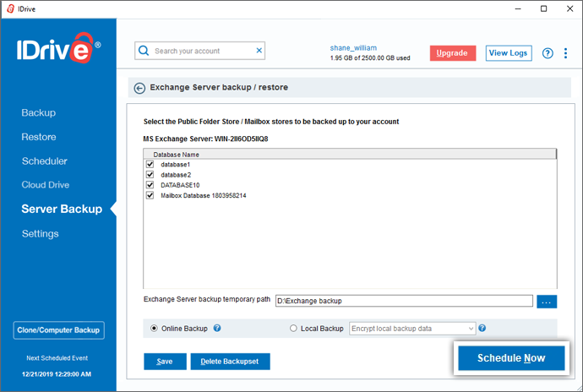Open Cloud Drive in sidebar
Viewport: 583px width, 392px height.
point(46,185)
